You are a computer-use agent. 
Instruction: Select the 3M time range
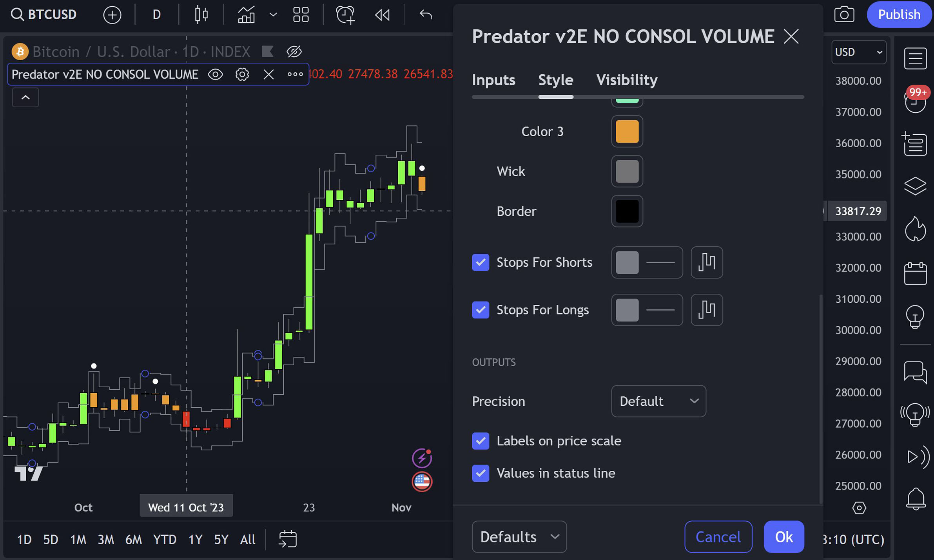tap(106, 540)
